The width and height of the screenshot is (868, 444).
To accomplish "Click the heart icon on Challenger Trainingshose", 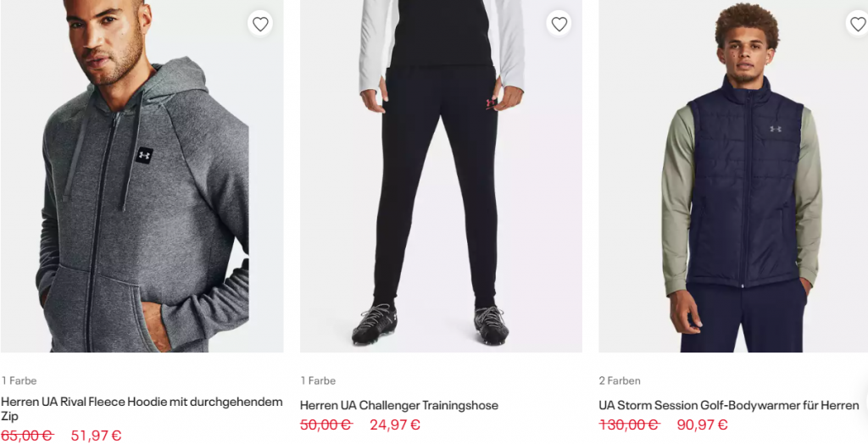I will (559, 25).
